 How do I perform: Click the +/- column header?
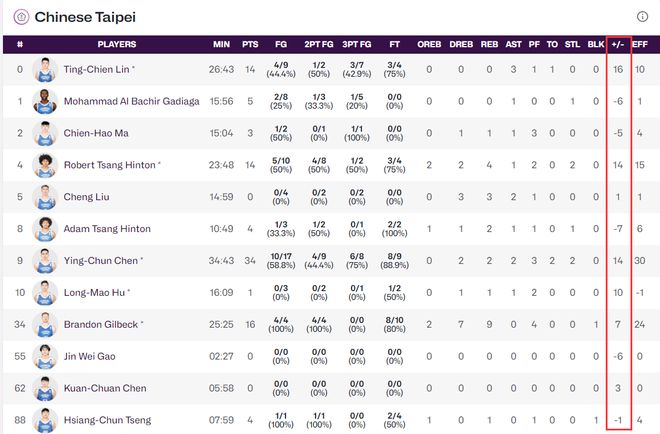click(x=618, y=44)
